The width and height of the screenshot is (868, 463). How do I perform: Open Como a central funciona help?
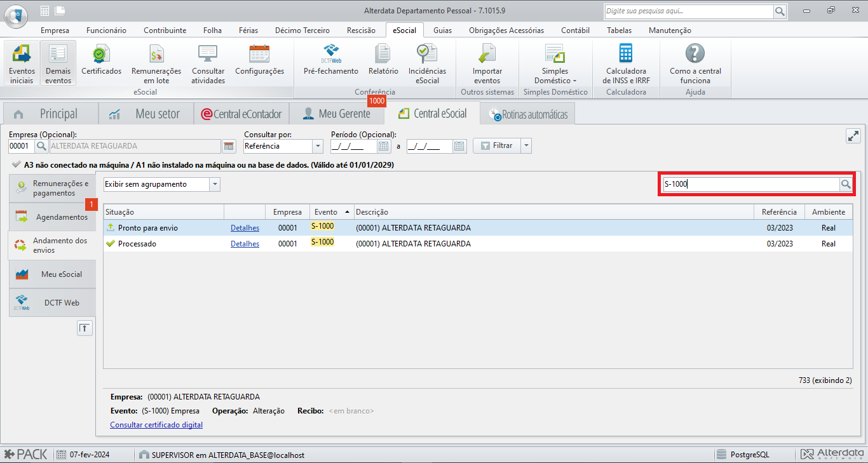point(695,64)
